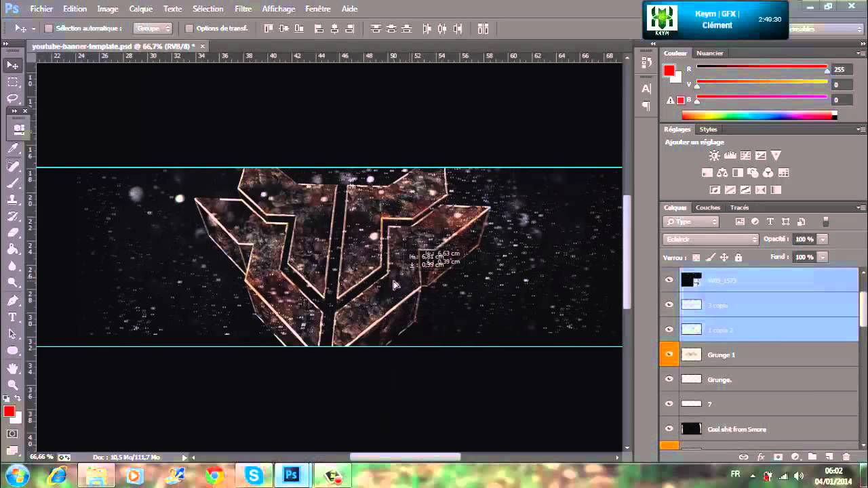This screenshot has height=488, width=868.
Task: Open the Fichier menu
Action: pyautogui.click(x=41, y=9)
